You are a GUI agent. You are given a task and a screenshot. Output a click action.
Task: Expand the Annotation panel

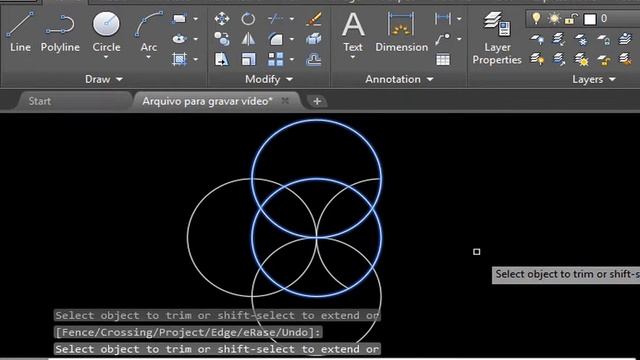399,79
